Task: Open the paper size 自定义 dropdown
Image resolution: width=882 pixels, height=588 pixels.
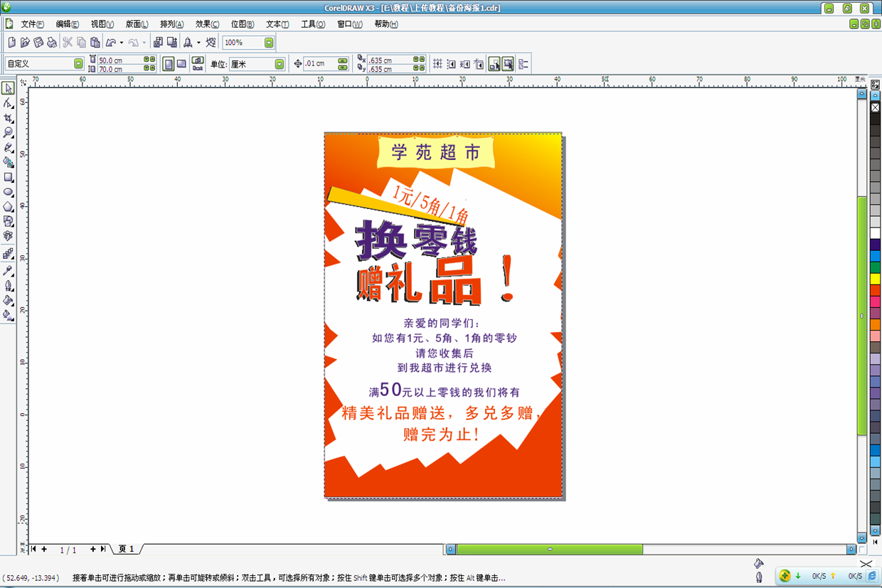Action: (78, 64)
